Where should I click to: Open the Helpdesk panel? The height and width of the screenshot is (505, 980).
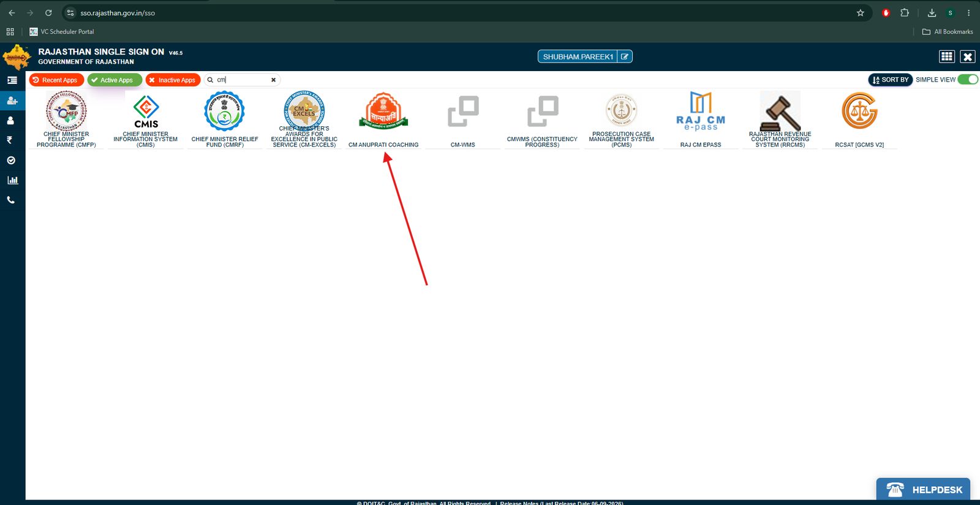(923, 489)
